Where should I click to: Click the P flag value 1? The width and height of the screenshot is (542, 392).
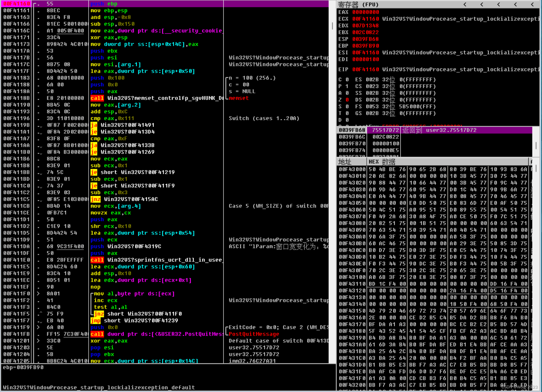click(x=347, y=86)
